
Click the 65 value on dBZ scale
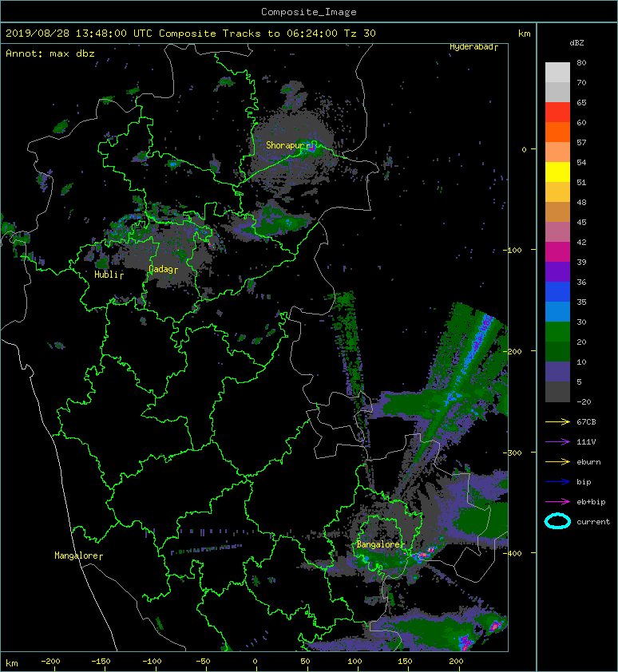pos(581,102)
